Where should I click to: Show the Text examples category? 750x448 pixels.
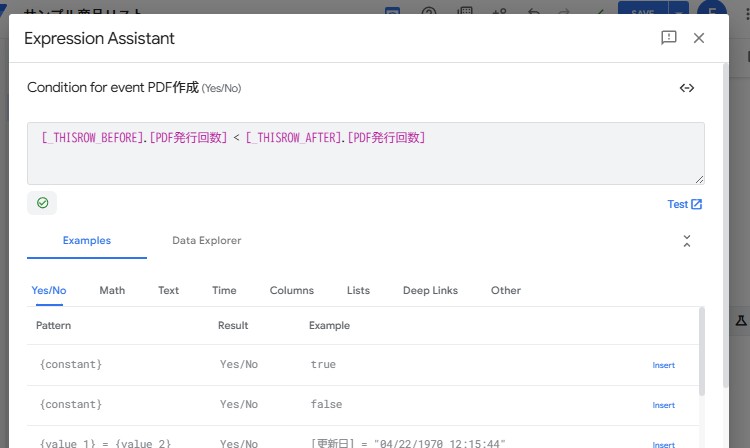(168, 291)
